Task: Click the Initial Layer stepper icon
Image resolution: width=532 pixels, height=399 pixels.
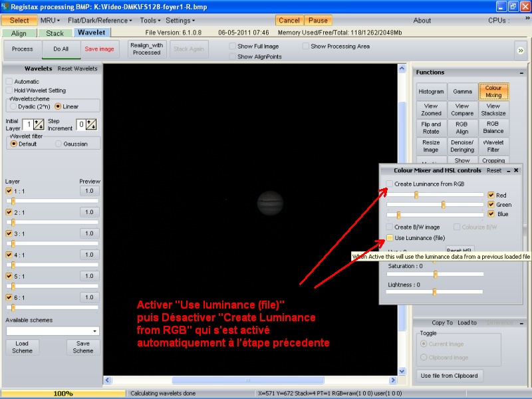Action: coord(39,124)
